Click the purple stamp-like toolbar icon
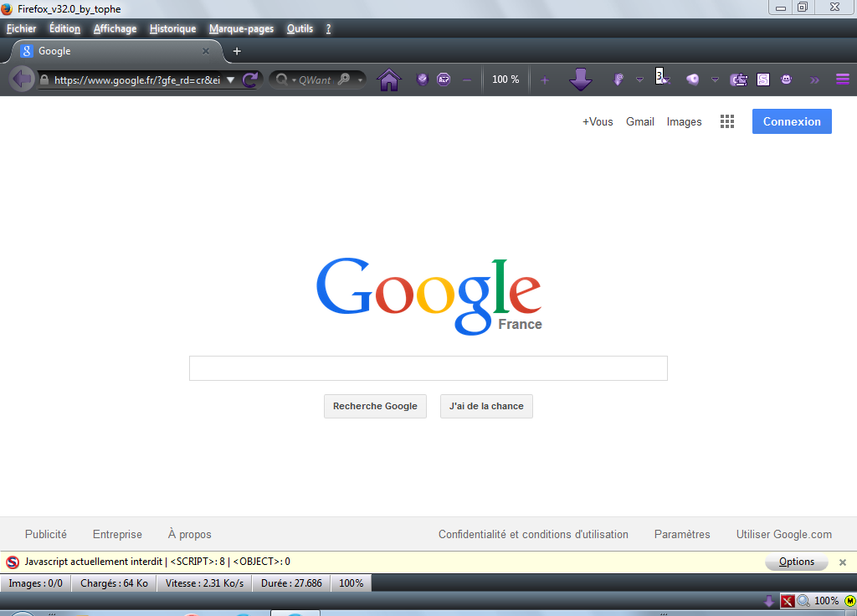This screenshot has width=857, height=616. point(739,80)
